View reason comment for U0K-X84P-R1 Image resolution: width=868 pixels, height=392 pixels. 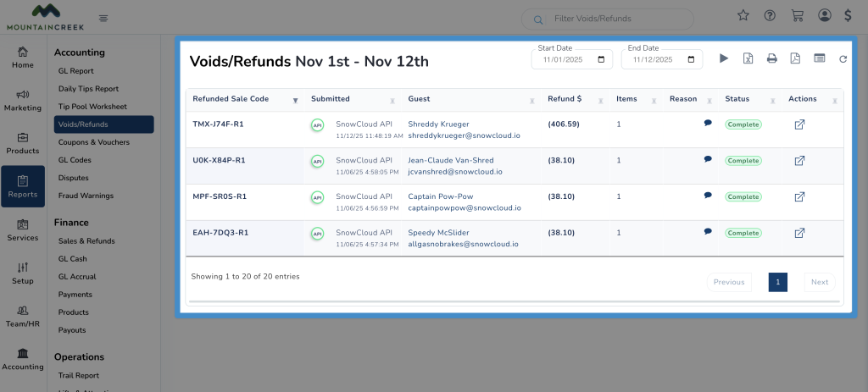(x=708, y=159)
